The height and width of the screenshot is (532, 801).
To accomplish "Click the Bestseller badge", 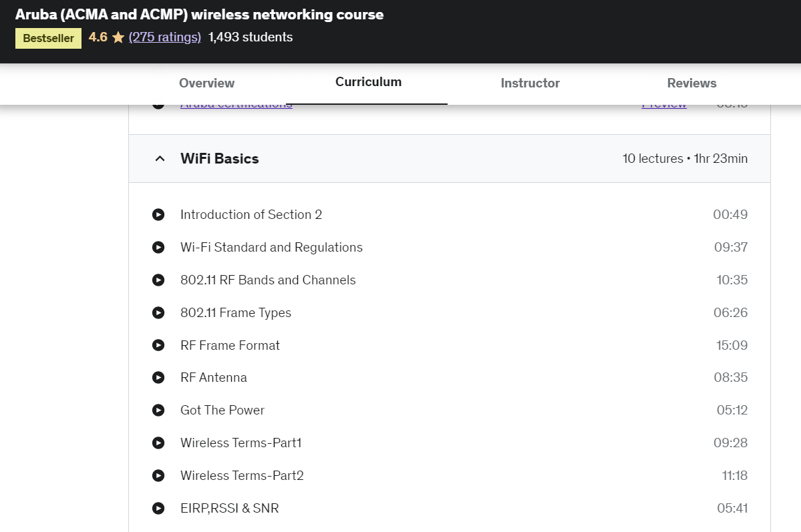I will (49, 38).
